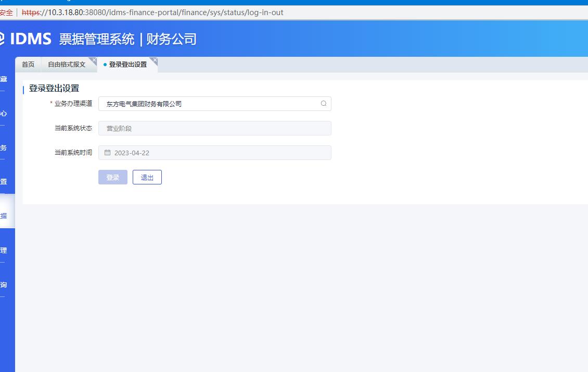Open the 自由格式报文 tab

pos(66,65)
